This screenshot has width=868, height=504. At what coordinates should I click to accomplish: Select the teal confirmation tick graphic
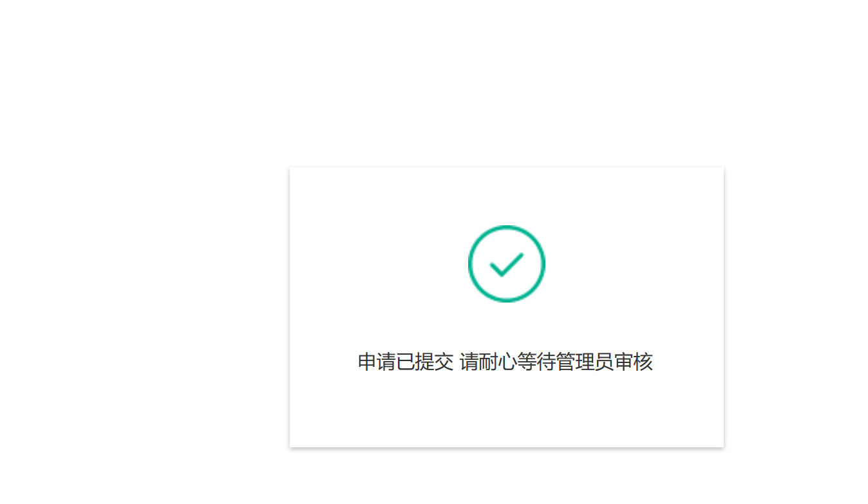click(507, 263)
